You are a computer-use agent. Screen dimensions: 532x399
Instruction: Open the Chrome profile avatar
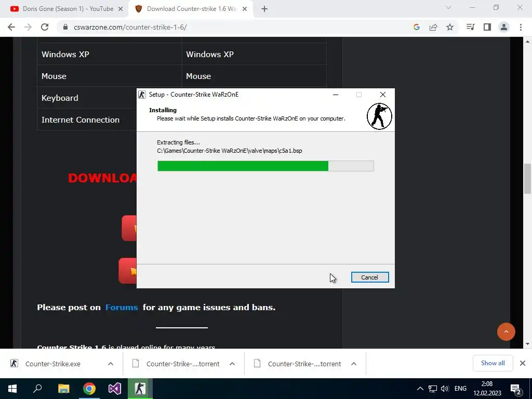(x=504, y=27)
